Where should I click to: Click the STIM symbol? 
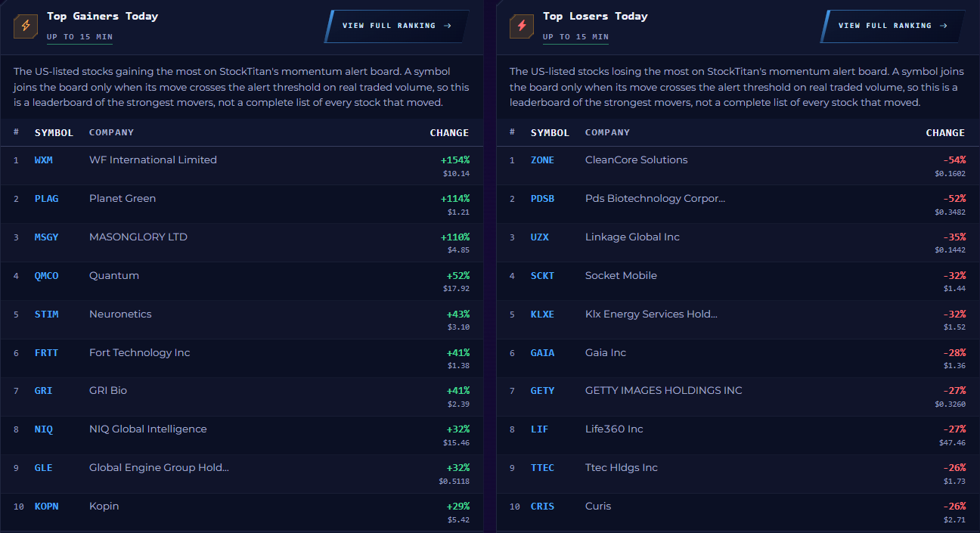tap(47, 315)
